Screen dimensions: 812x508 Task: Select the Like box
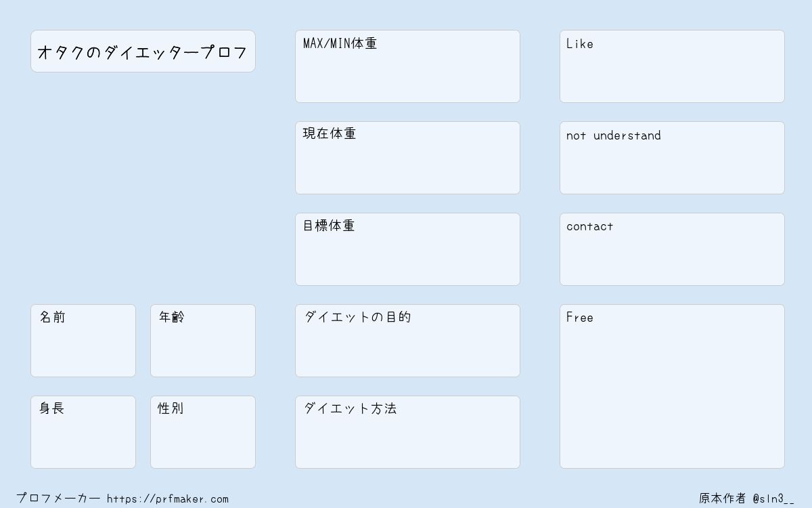[x=672, y=66]
